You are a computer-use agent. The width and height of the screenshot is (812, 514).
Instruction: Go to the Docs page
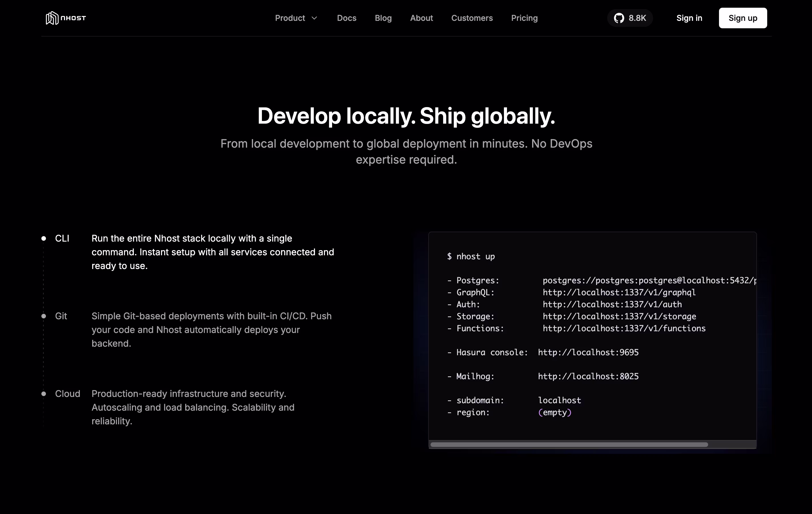coord(346,18)
